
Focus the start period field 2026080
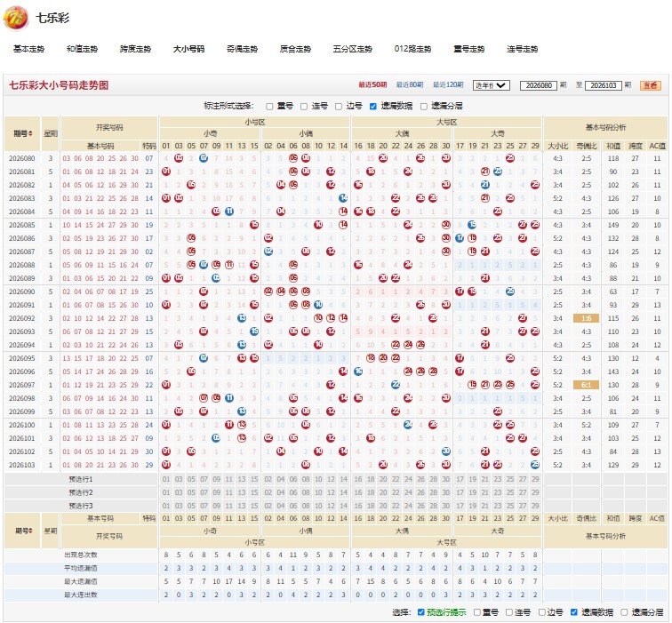[539, 85]
